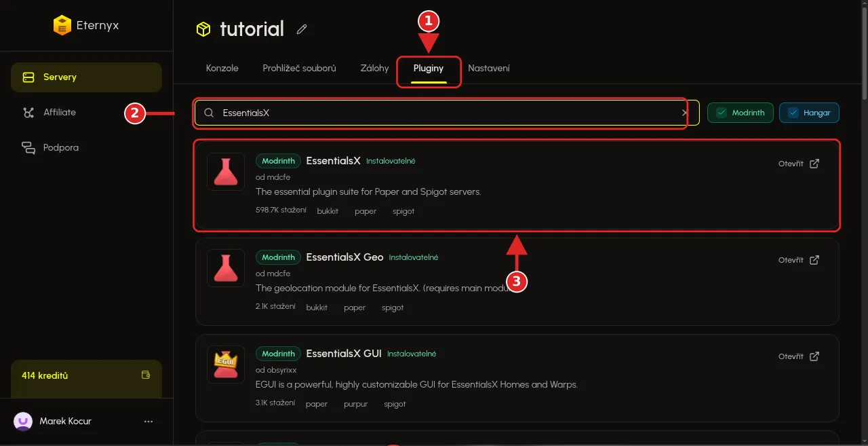Image resolution: width=868 pixels, height=446 pixels.
Task: Open the EssentialsX Geo plugin title
Action: click(x=344, y=257)
